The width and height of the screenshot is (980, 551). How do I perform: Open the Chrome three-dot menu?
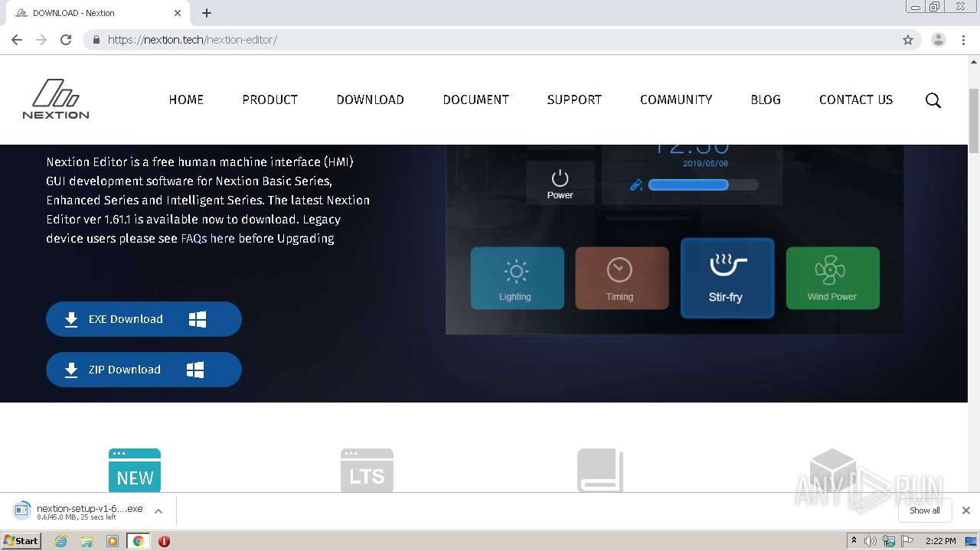pyautogui.click(x=963, y=40)
